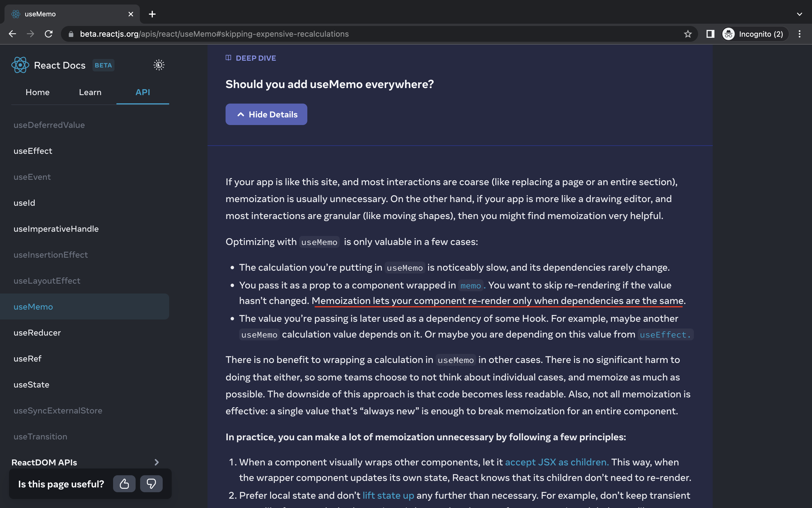Expand the ReactDOM APIs section
The width and height of the screenshot is (812, 508).
(x=85, y=462)
